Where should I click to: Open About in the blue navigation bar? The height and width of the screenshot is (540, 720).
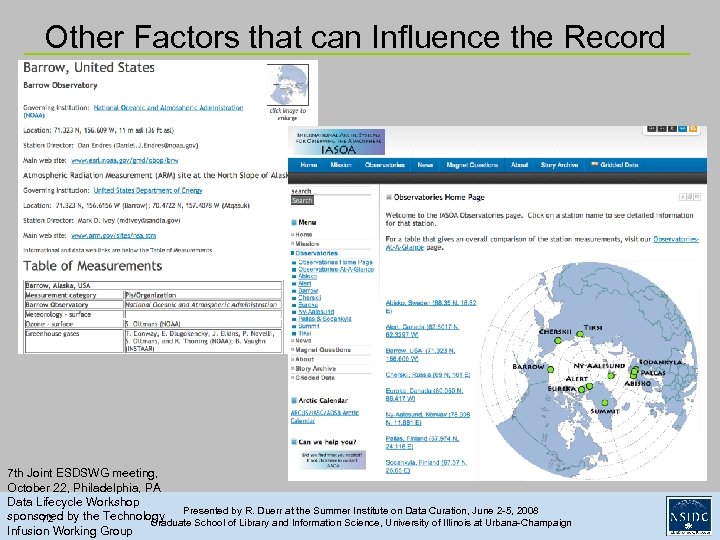coord(519,165)
